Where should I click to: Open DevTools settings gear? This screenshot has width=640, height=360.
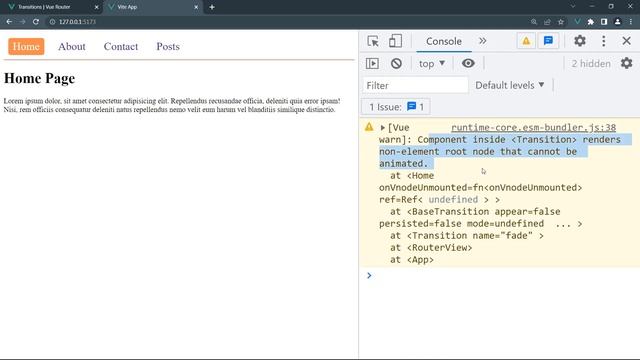point(580,41)
